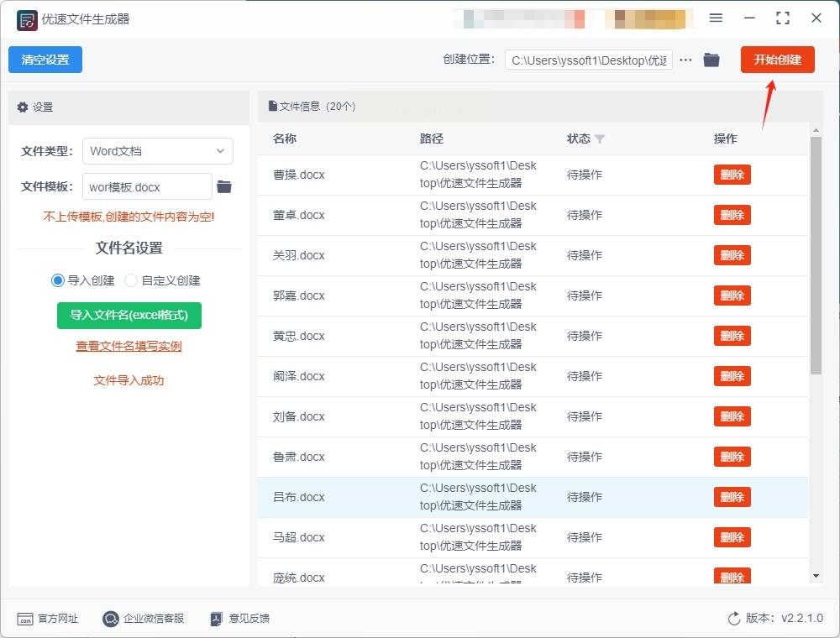Select the 自定义创建 radio button
This screenshot has height=638, width=840.
pos(131,280)
